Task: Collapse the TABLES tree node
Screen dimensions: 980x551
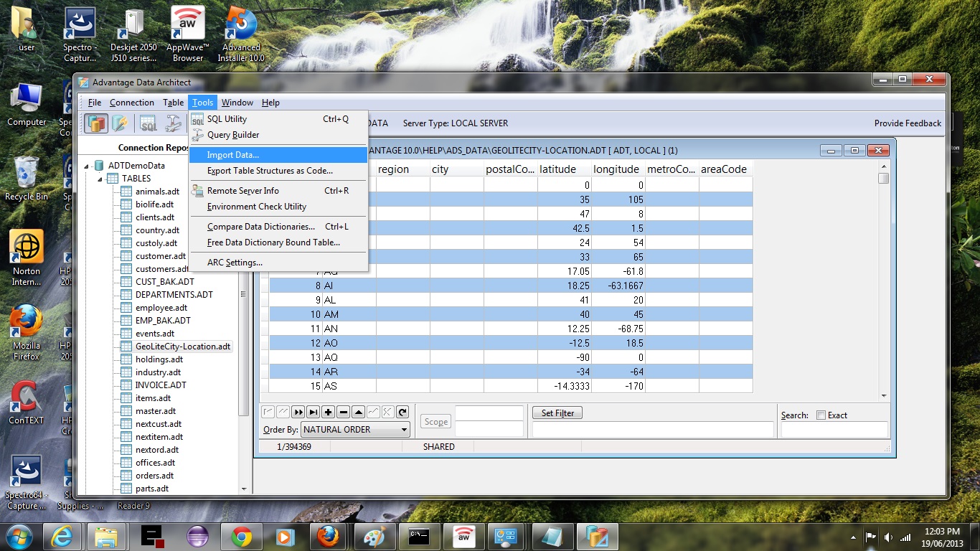Action: [x=100, y=179]
